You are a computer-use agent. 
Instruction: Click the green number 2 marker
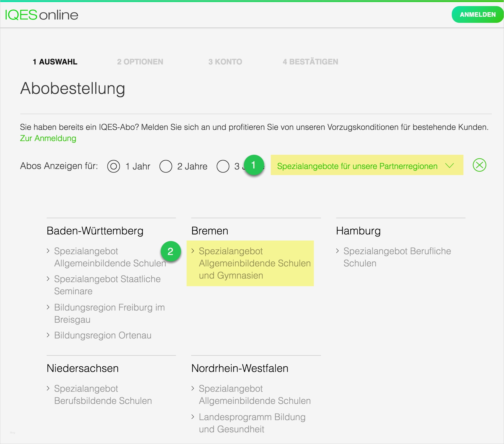click(171, 251)
